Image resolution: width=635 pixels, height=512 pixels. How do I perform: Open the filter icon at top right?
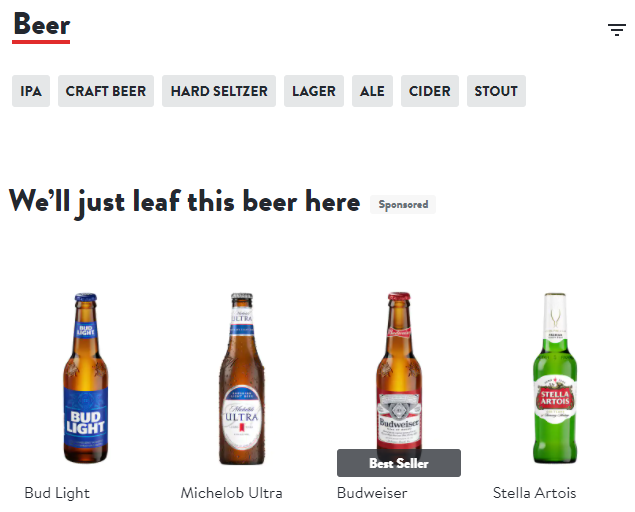[616, 30]
